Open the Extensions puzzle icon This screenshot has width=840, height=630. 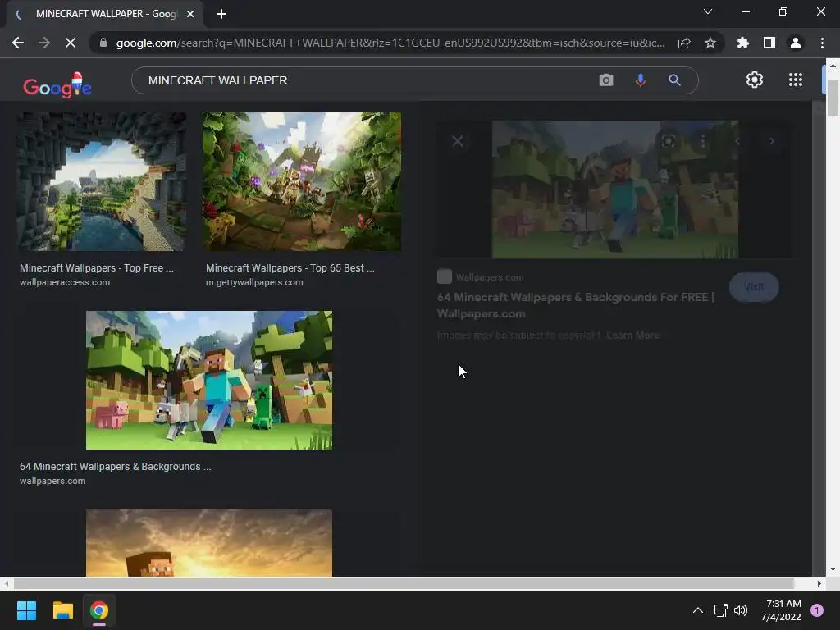pos(743,43)
